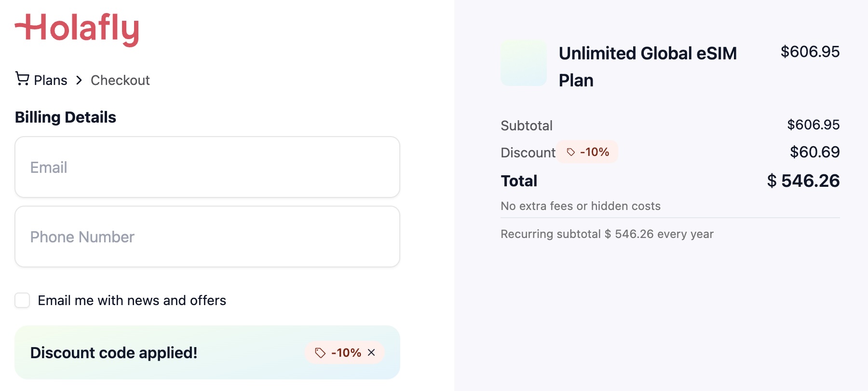Image resolution: width=868 pixels, height=391 pixels.
Task: Select Checkout in the breadcrumb trail
Action: pyautogui.click(x=120, y=80)
